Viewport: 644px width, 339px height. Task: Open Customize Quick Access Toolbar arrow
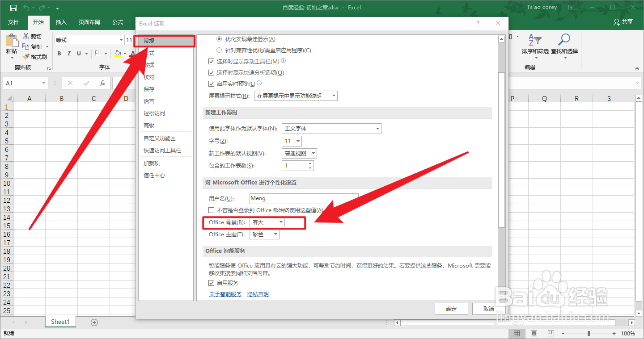(58, 8)
